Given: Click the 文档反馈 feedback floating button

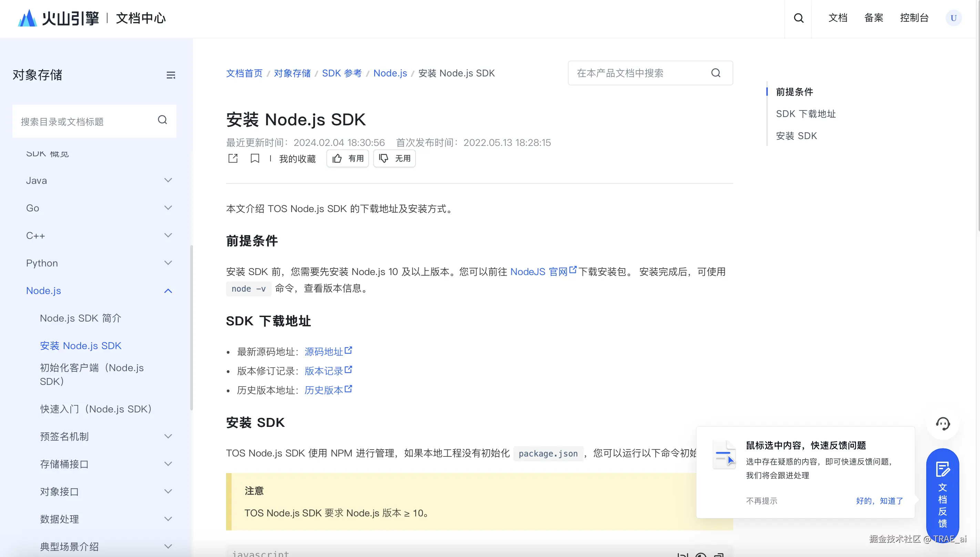Looking at the screenshot, I should [942, 495].
